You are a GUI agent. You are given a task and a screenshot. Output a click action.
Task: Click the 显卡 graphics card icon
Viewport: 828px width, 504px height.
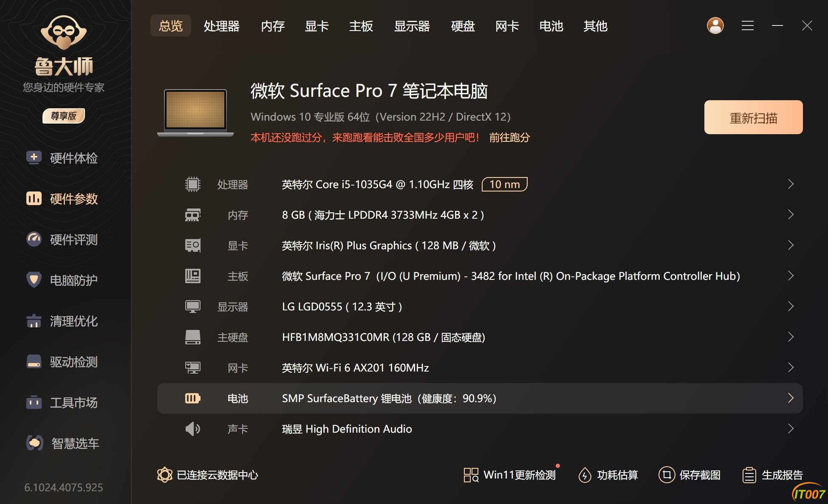pyautogui.click(x=193, y=245)
